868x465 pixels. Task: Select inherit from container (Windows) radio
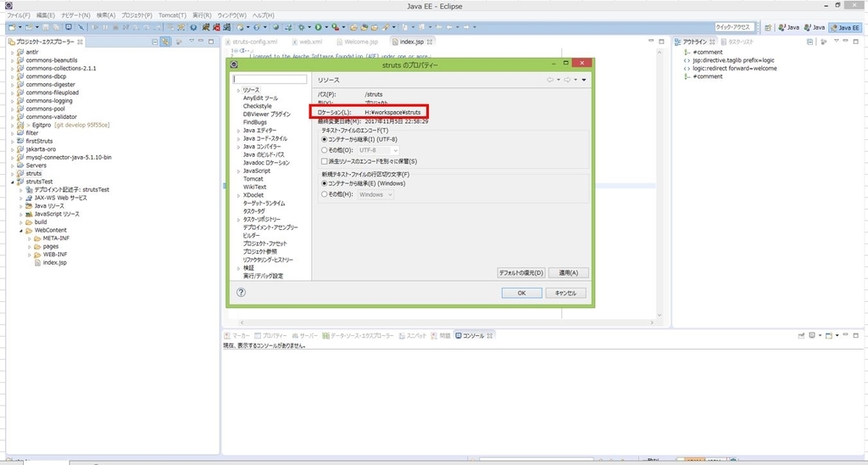point(325,183)
